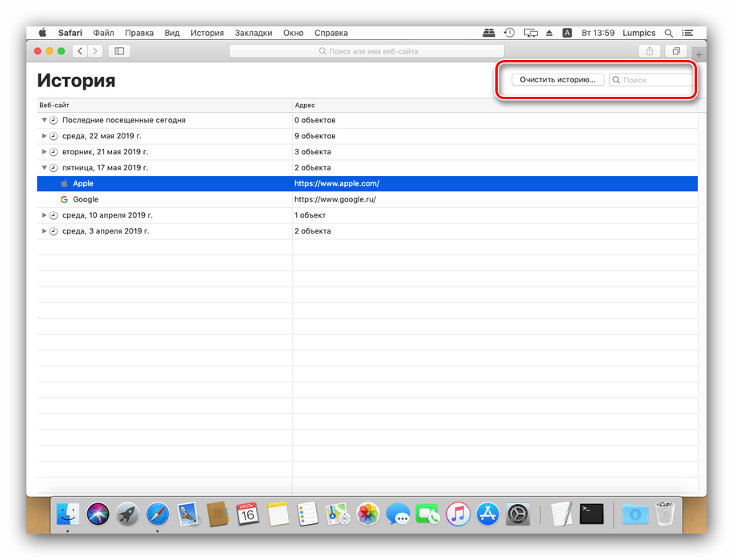Open the История menu
The height and width of the screenshot is (560, 733).
(x=206, y=33)
